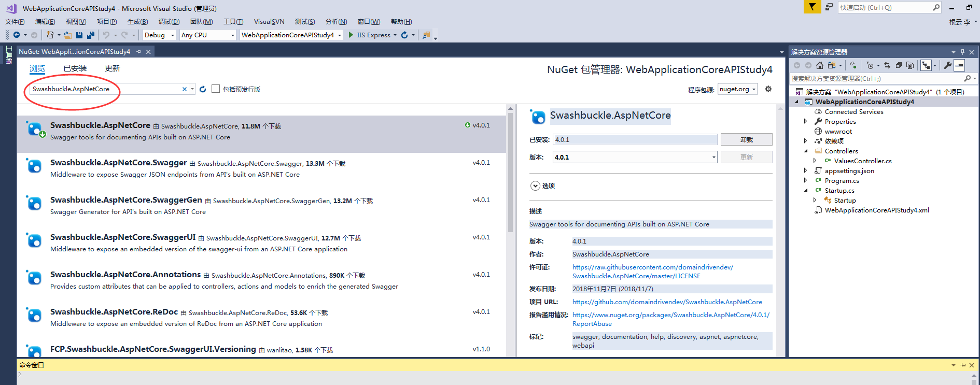Open the Build (生成) menu
The width and height of the screenshot is (980, 385).
click(137, 21)
